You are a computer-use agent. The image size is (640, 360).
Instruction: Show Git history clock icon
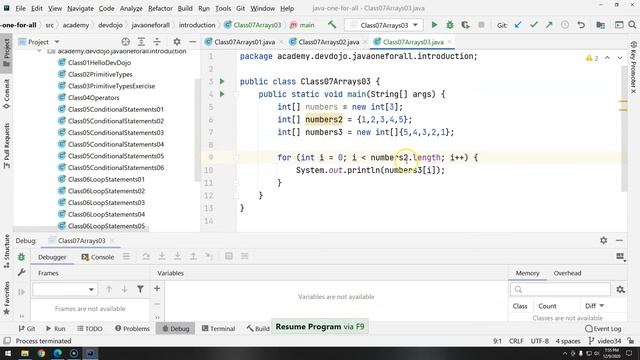pos(565,25)
